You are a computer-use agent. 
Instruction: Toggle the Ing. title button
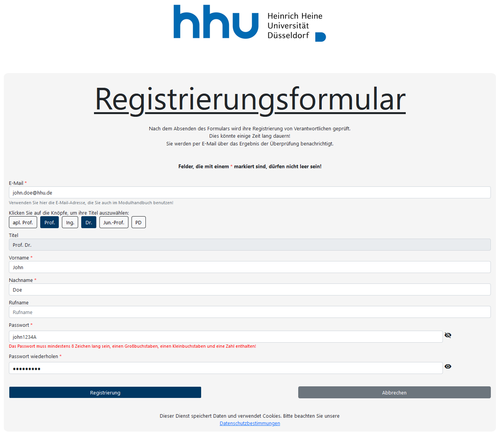point(70,222)
